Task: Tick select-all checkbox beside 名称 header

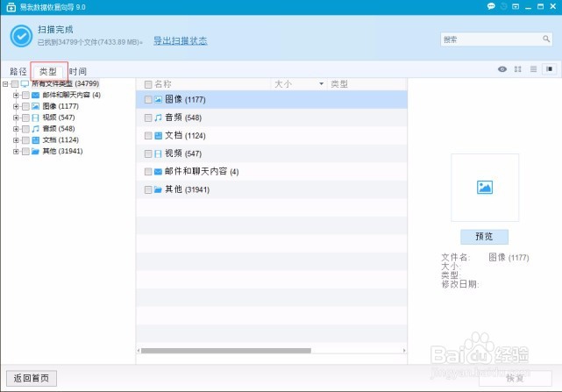Action: (148, 84)
